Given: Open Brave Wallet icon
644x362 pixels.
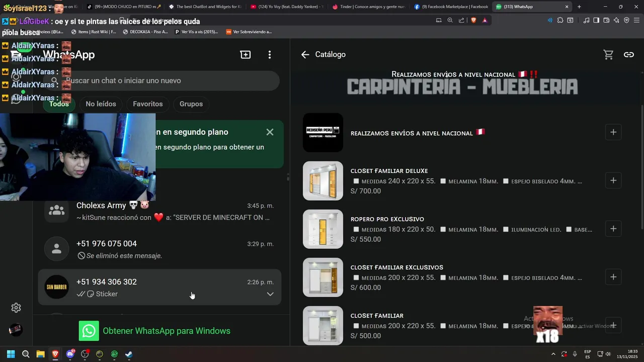Looking at the screenshot, I should 606,20.
